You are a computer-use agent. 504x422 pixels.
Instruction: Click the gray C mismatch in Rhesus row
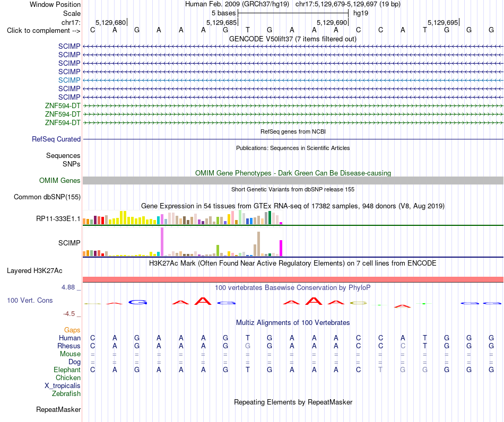tap(403, 346)
